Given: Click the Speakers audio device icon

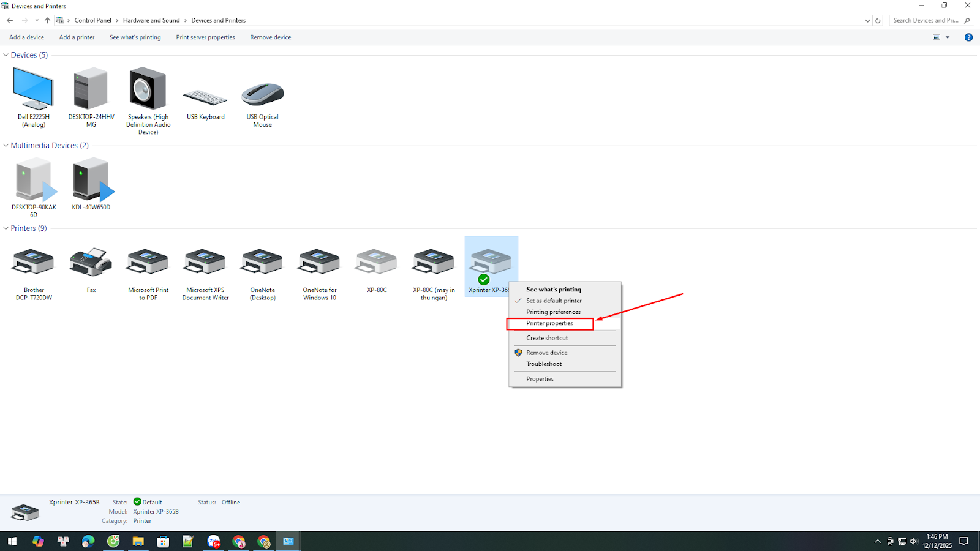Looking at the screenshot, I should 148,89.
